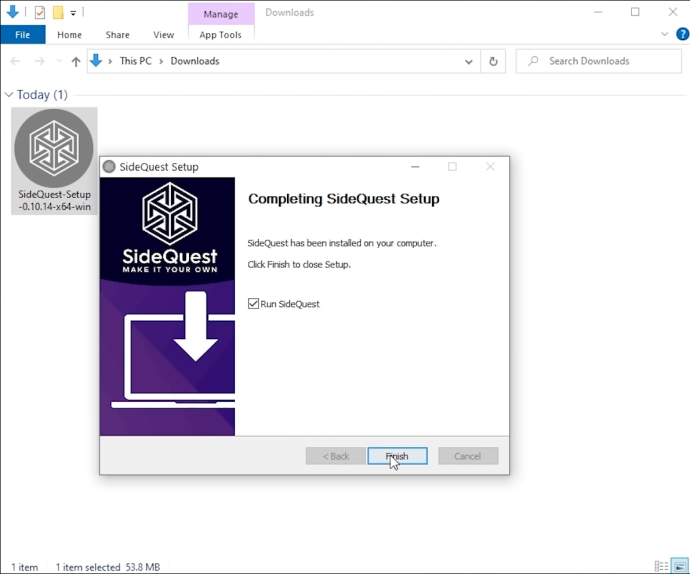Close the SideQuest Setup dialog
690x574 pixels.
coord(490,166)
